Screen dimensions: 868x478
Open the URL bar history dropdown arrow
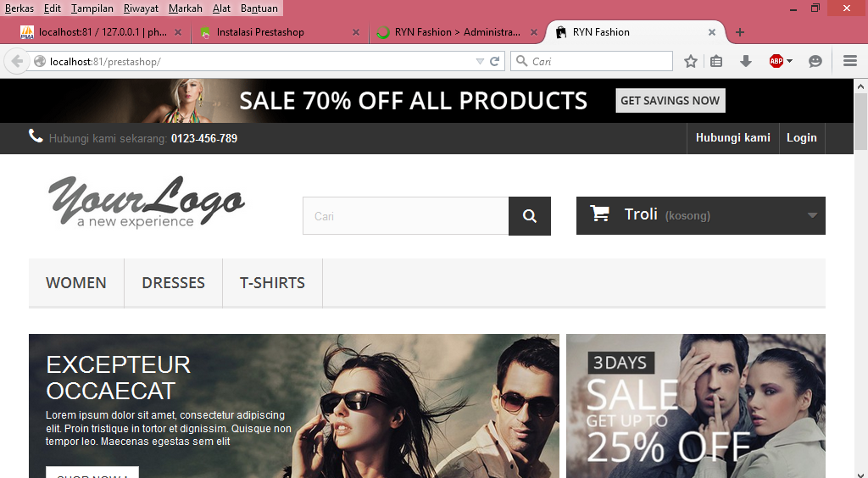pyautogui.click(x=480, y=61)
